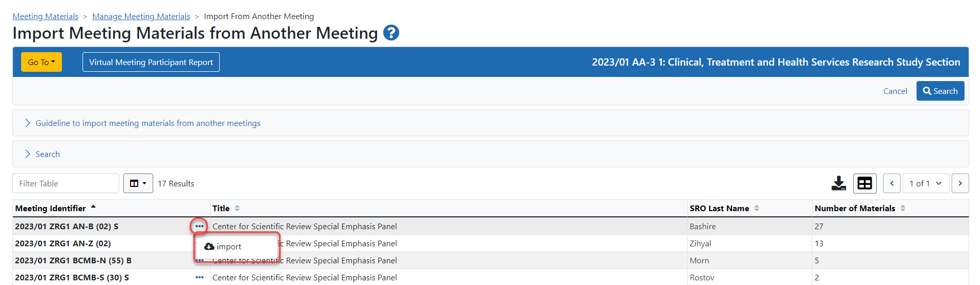This screenshot has height=285, width=980.
Task: Open the Go To dropdown
Action: (x=41, y=62)
